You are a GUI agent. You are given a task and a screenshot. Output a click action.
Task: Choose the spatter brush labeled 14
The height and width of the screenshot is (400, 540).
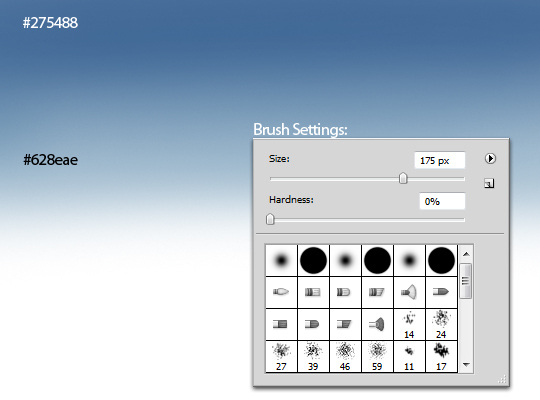click(x=409, y=324)
